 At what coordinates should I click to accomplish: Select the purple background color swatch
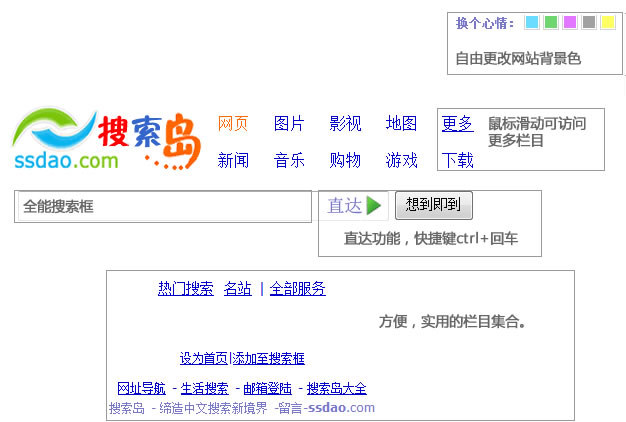[x=570, y=23]
